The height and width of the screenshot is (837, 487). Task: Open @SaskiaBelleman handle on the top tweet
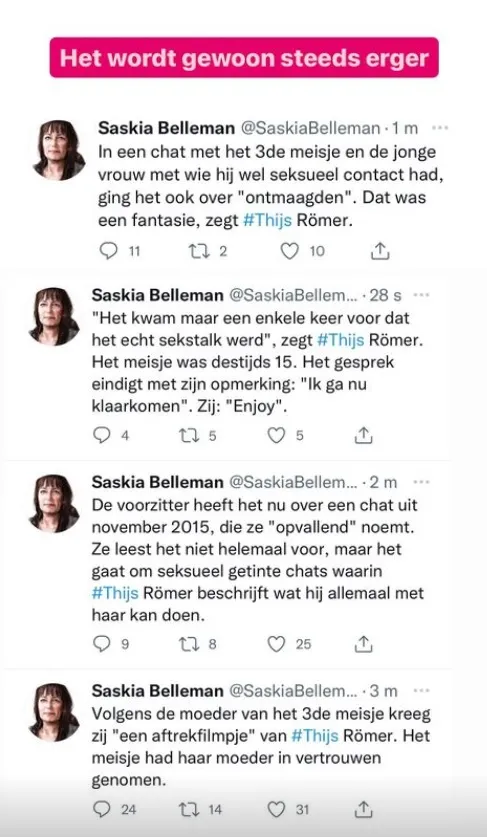(310, 129)
